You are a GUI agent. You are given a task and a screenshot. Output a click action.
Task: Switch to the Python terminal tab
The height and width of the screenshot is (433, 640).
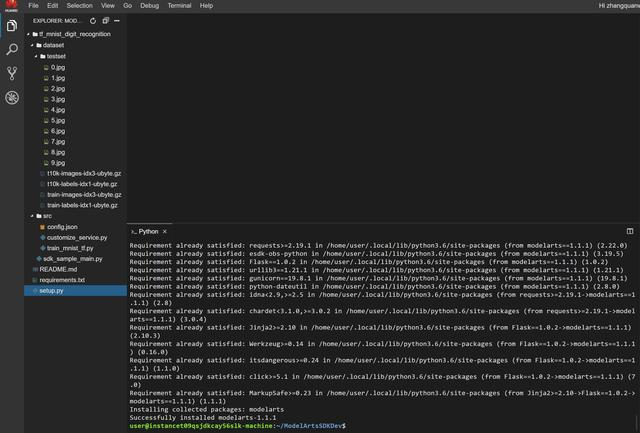[148, 231]
